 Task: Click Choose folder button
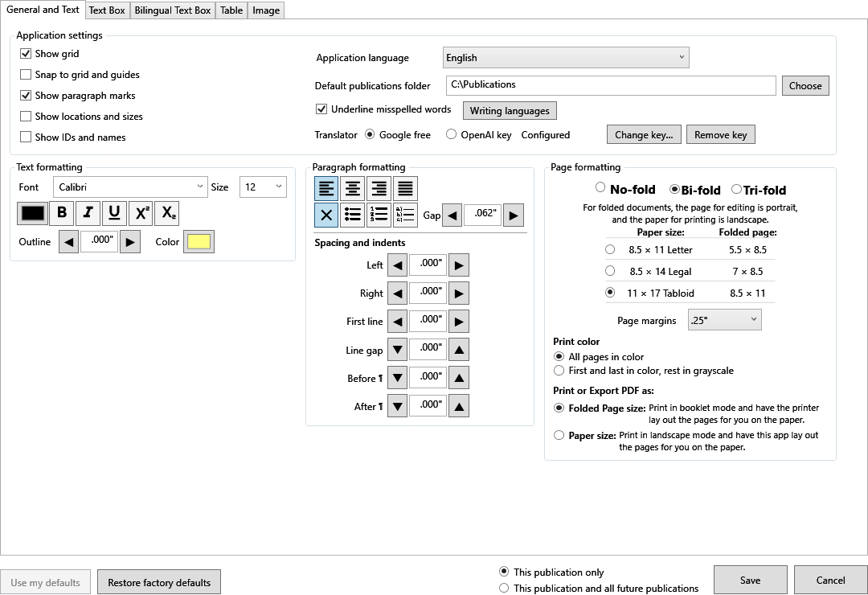tap(805, 86)
